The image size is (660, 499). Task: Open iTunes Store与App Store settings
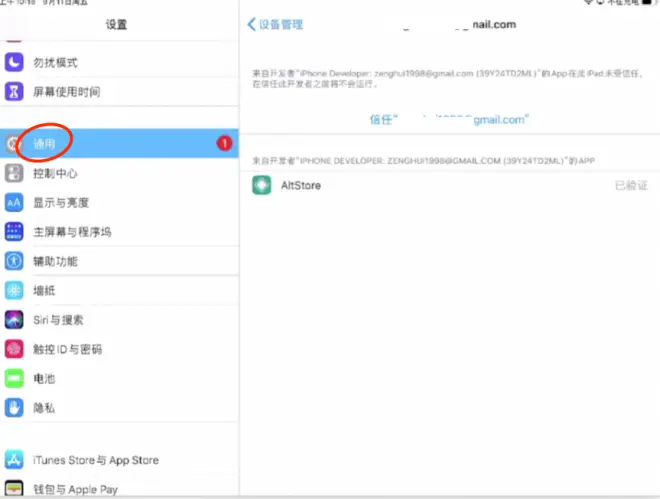click(x=120, y=460)
